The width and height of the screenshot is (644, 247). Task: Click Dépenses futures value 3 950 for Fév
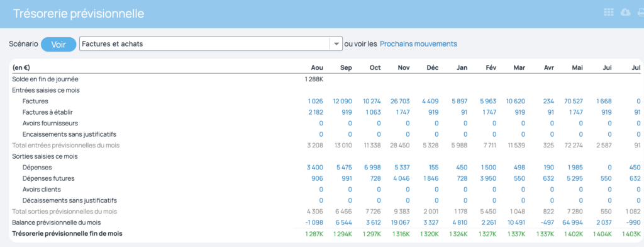(x=488, y=179)
